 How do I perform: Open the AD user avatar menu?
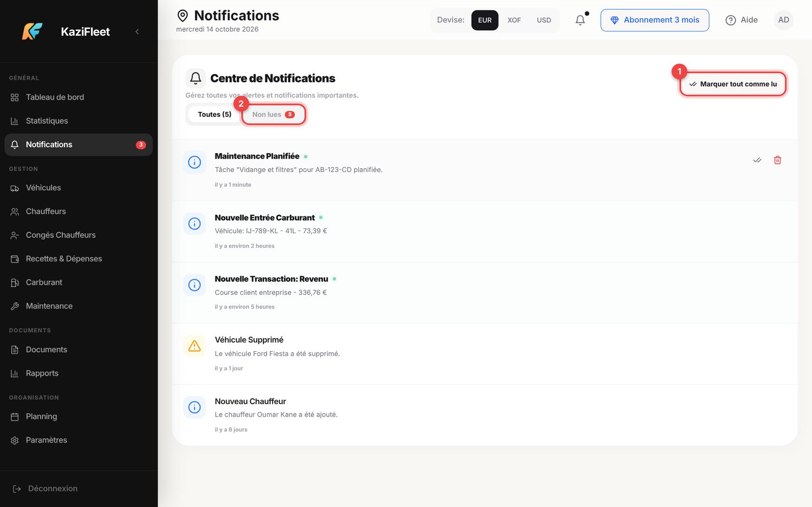[x=783, y=20]
